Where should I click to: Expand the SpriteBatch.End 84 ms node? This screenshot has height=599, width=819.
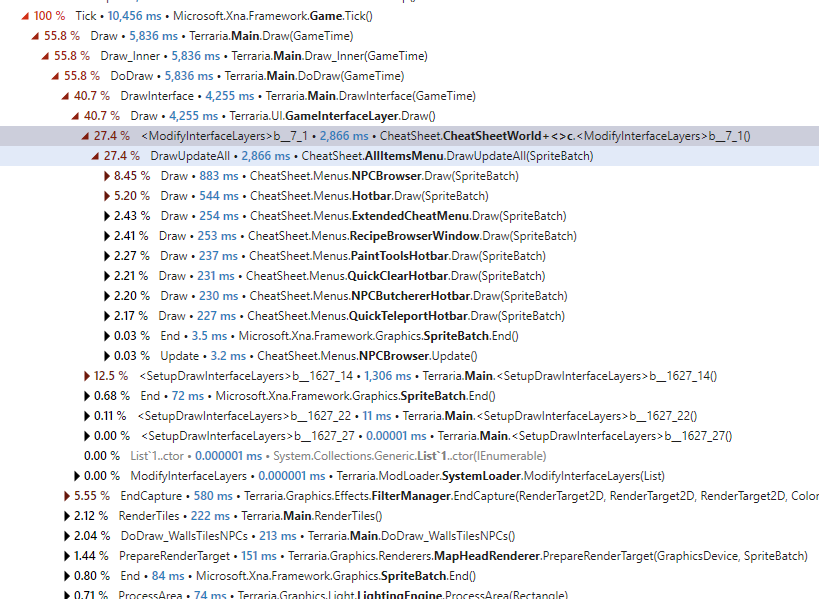[x=67, y=576]
